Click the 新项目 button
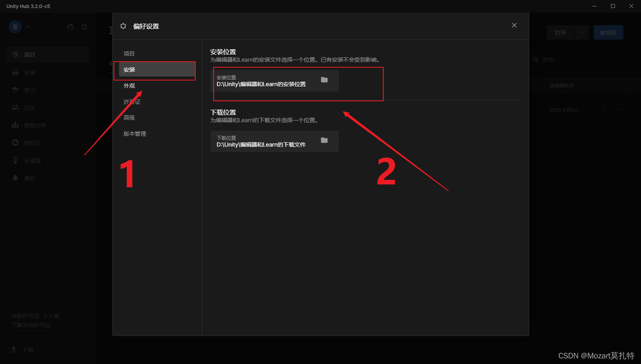 (609, 32)
